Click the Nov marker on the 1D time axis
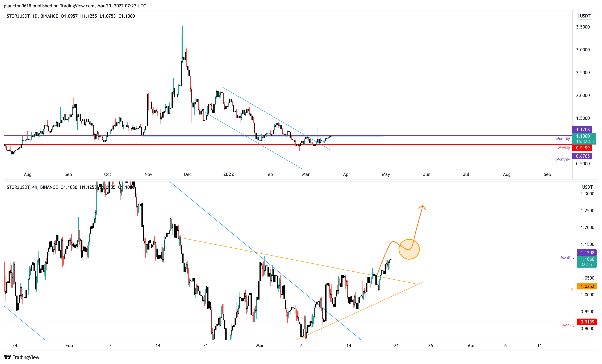The image size is (602, 364). pyautogui.click(x=148, y=174)
